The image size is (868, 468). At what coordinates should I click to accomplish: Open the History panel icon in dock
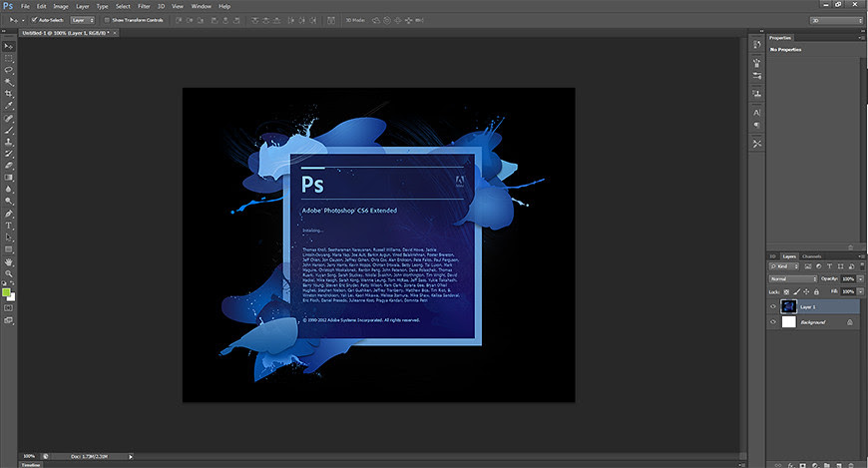[x=756, y=44]
